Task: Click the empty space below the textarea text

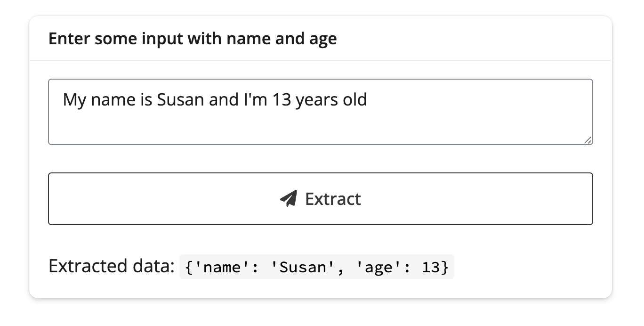Action: tap(320, 127)
